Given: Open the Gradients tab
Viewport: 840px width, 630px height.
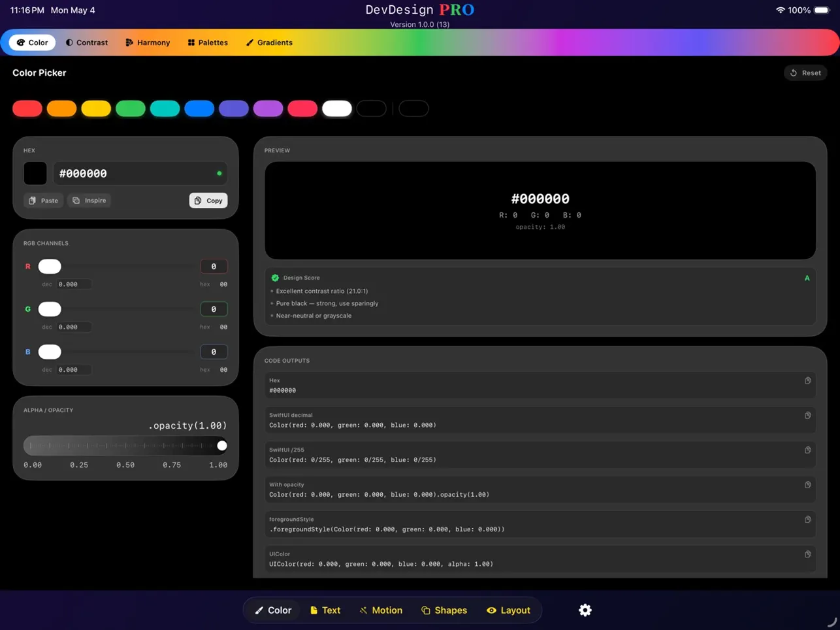Looking at the screenshot, I should 269,42.
